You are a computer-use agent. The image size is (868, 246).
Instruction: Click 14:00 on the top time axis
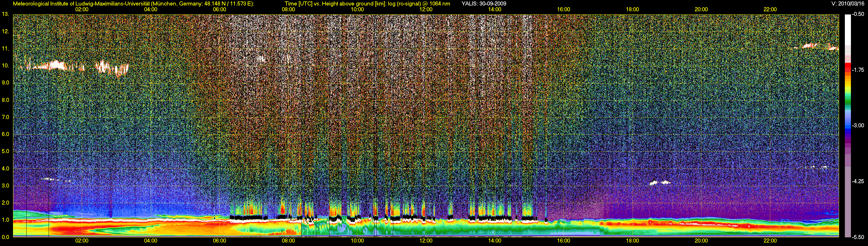coord(495,10)
